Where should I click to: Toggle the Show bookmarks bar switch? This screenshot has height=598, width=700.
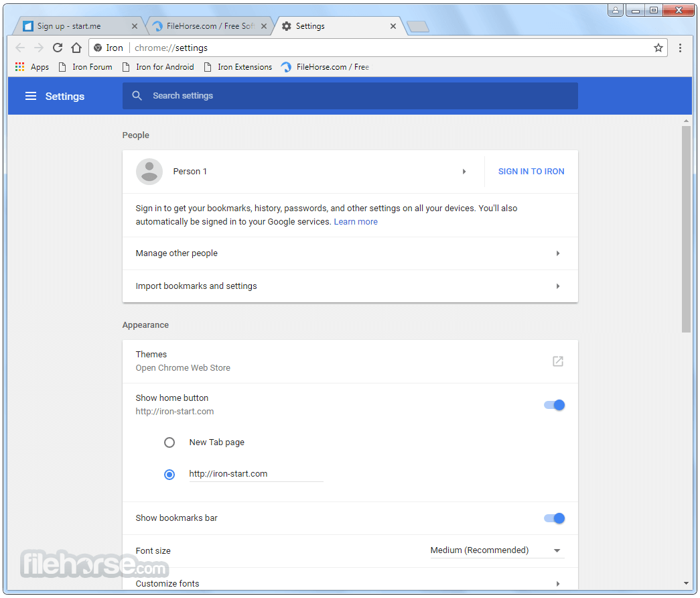click(x=554, y=518)
